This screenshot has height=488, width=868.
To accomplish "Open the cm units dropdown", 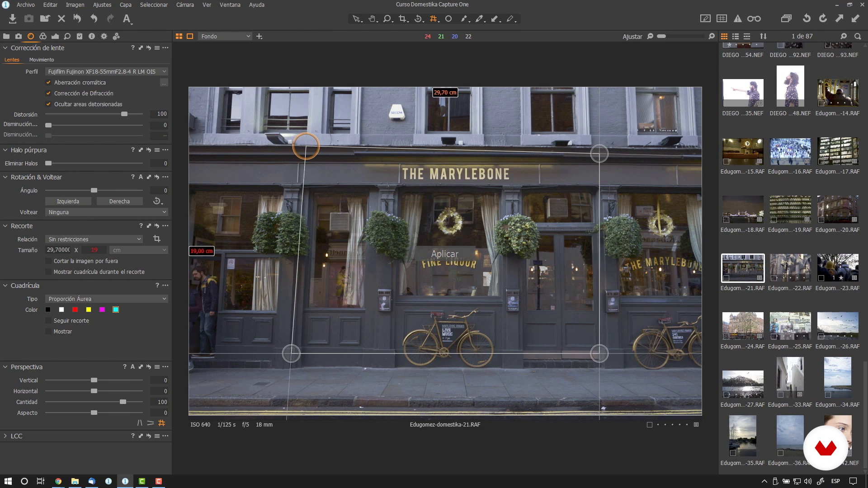I will tap(139, 250).
